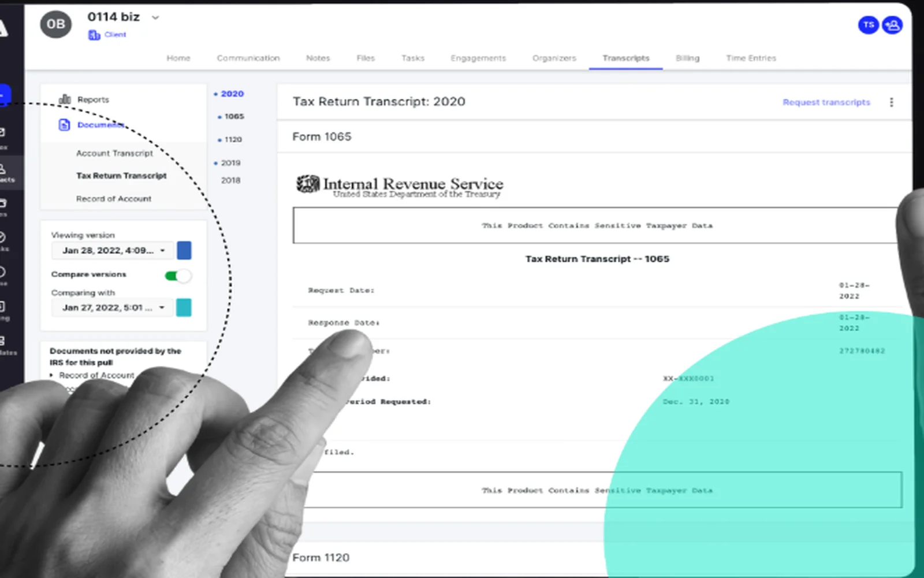Open the Viewing version date dropdown
924x578 pixels.
click(x=113, y=250)
